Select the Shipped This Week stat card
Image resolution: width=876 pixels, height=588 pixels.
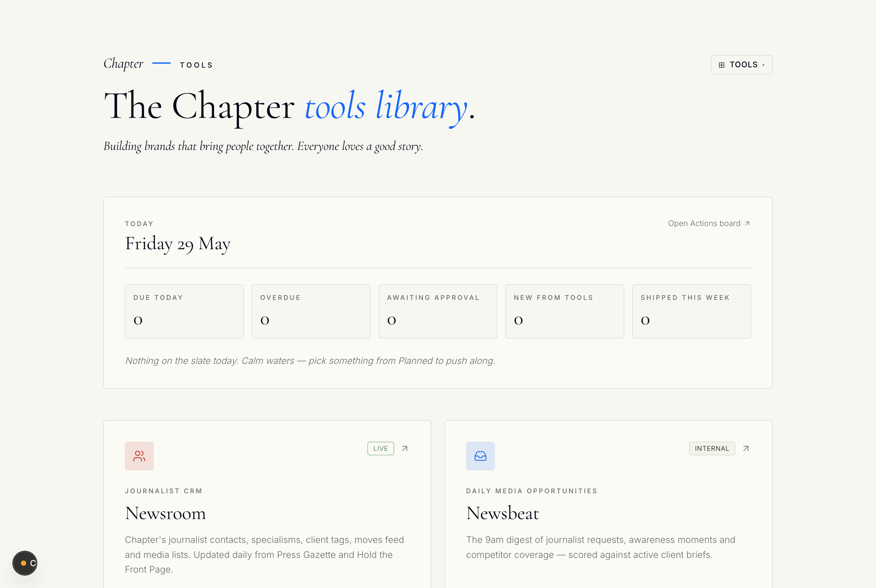click(691, 311)
